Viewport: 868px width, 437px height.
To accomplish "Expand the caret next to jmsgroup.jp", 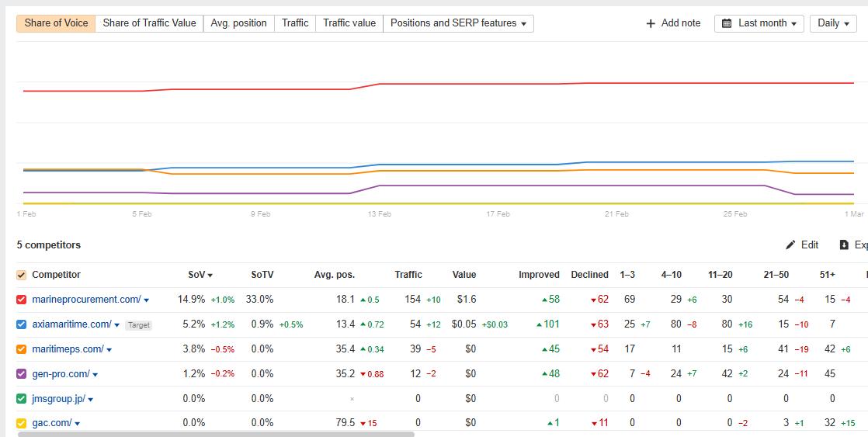I will pyautogui.click(x=91, y=400).
